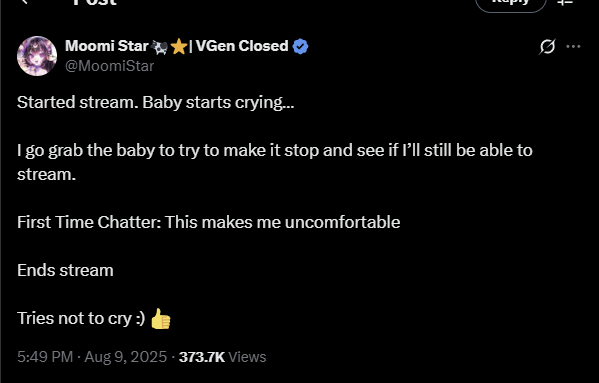Click the cow emoji in display name
The width and height of the screenshot is (599, 383).
pyautogui.click(x=159, y=47)
